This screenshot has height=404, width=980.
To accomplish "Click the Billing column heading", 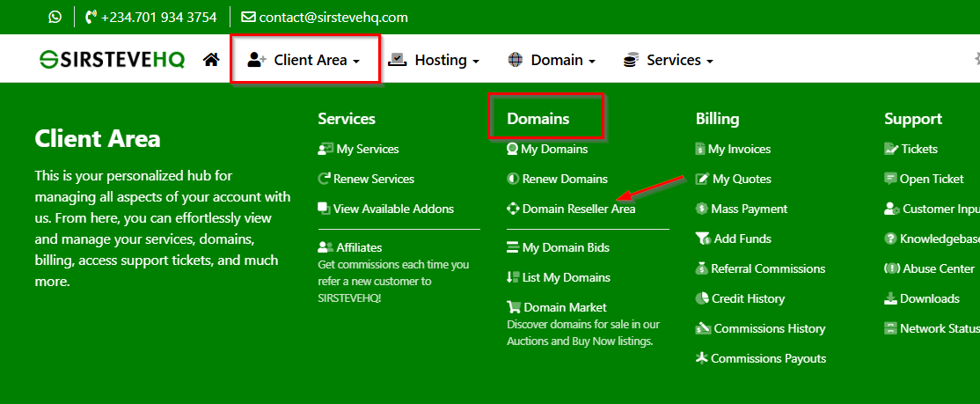I will coord(718,118).
